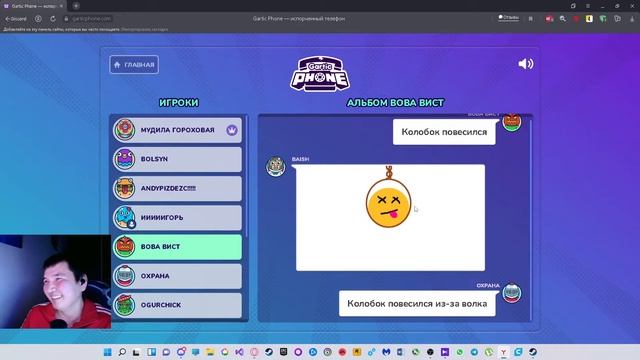
Task: Click ВОВА ВИСТ's avatar in players list
Action: coord(124,247)
